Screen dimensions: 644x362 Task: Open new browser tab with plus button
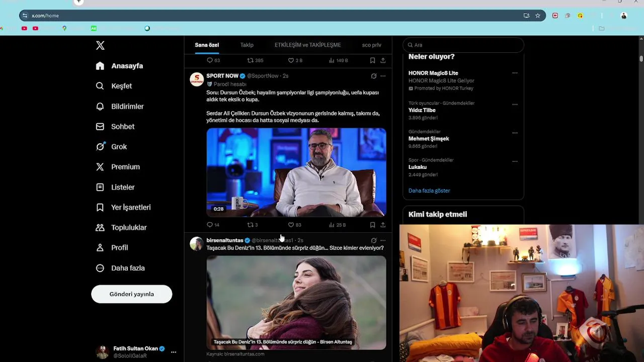pyautogui.click(x=78, y=2)
